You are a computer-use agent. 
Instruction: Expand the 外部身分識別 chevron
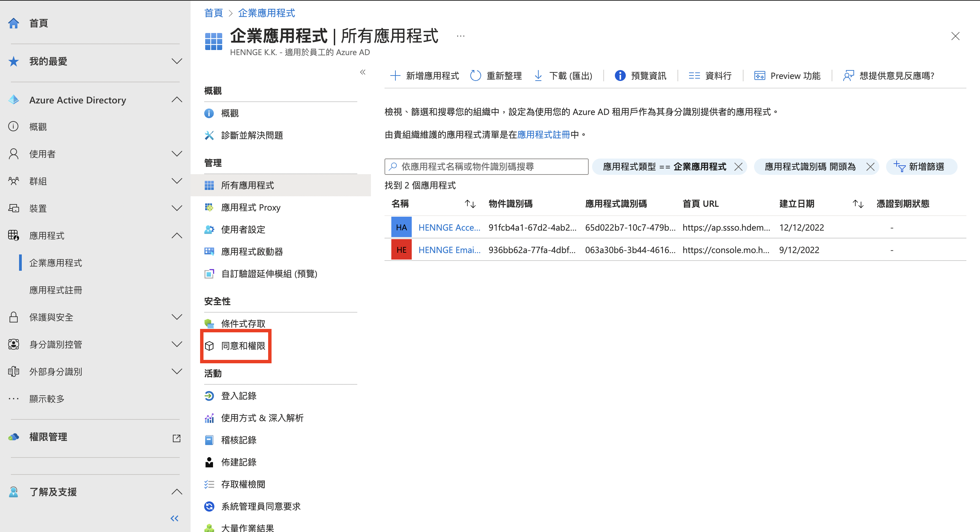[177, 371]
